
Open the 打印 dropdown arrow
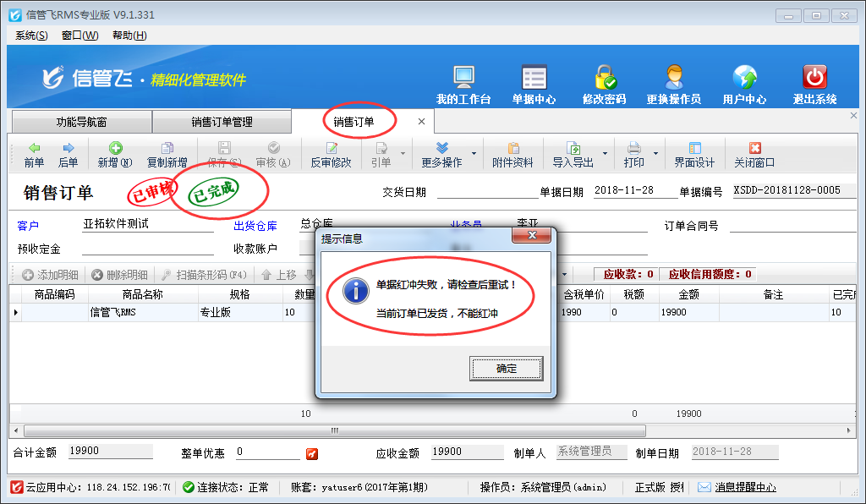pyautogui.click(x=653, y=155)
